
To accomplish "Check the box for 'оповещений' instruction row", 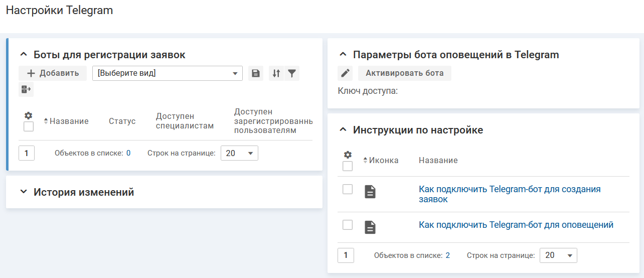I will point(348,225).
